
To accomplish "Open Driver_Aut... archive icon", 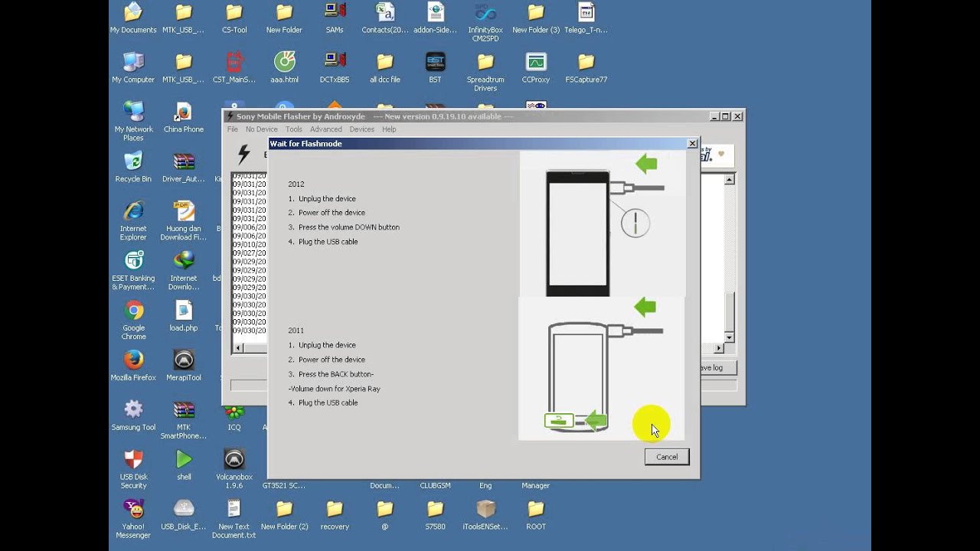I will pyautogui.click(x=184, y=168).
